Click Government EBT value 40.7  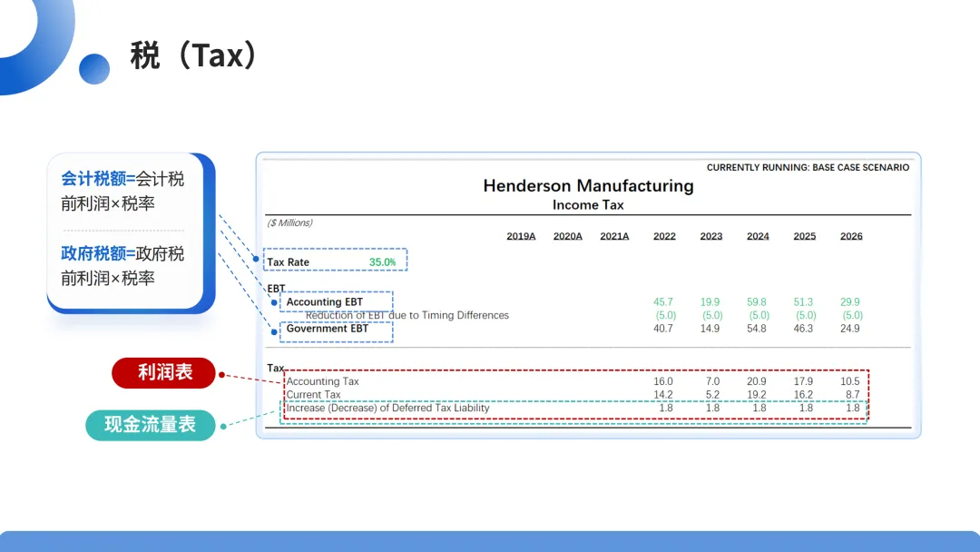point(663,329)
